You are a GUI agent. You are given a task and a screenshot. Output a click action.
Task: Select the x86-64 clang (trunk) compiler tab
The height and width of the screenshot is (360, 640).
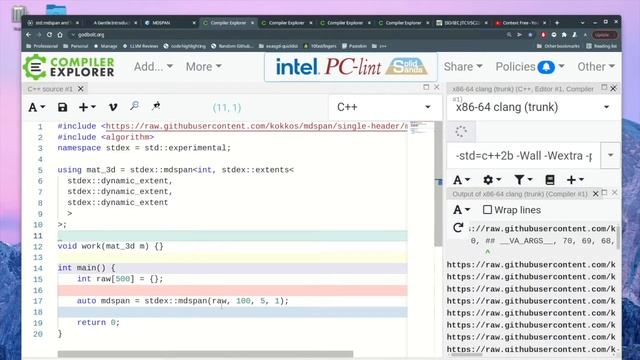point(522,89)
